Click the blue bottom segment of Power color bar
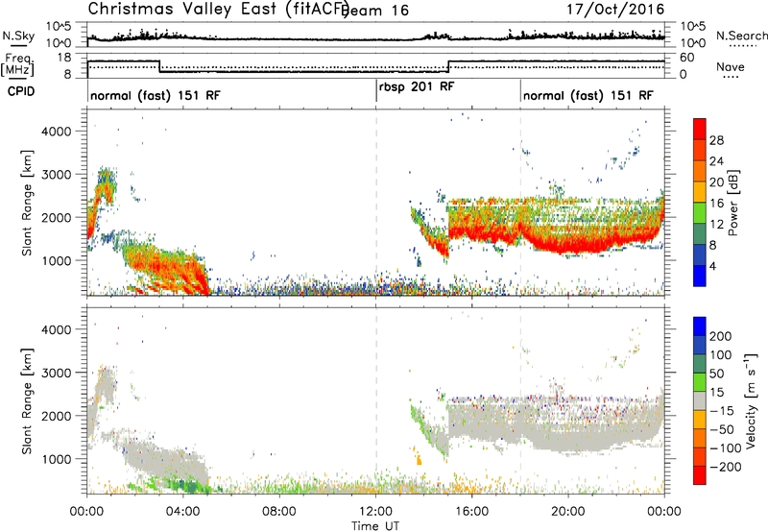The height and width of the screenshot is (532, 768). coord(700,276)
